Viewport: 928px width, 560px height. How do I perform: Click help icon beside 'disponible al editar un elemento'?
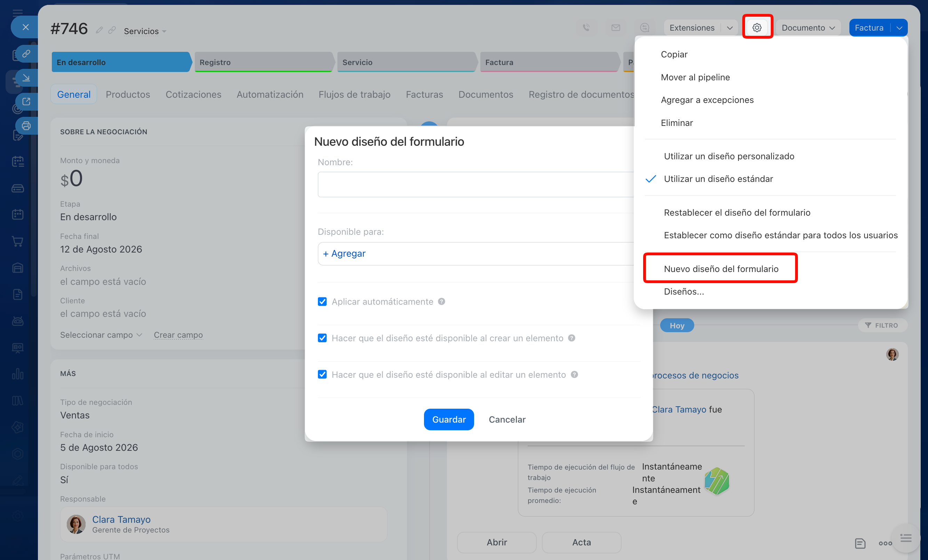(x=574, y=374)
